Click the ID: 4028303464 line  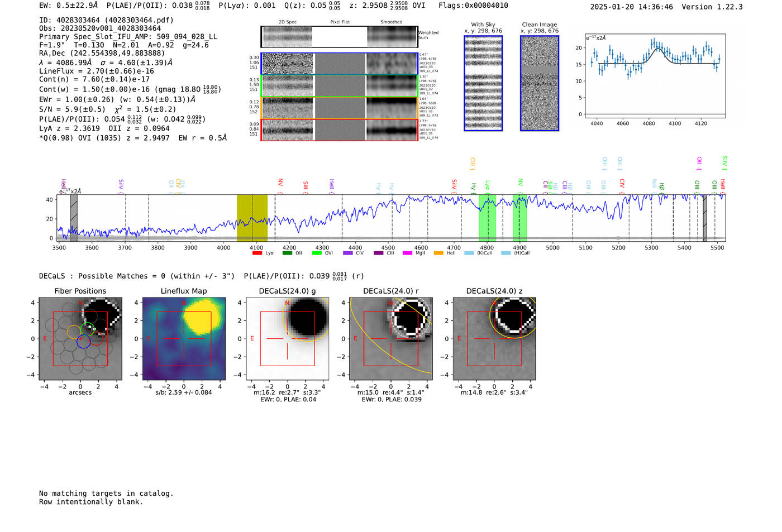106,20
